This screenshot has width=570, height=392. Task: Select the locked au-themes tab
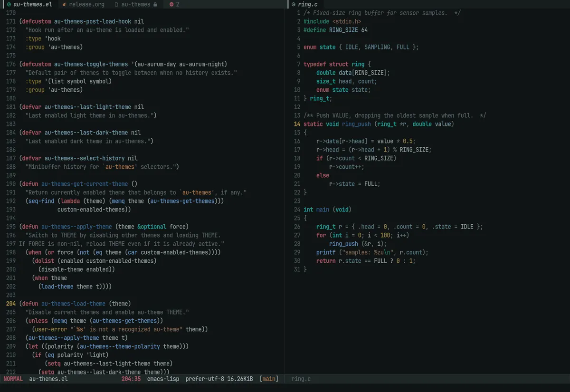click(x=136, y=4)
